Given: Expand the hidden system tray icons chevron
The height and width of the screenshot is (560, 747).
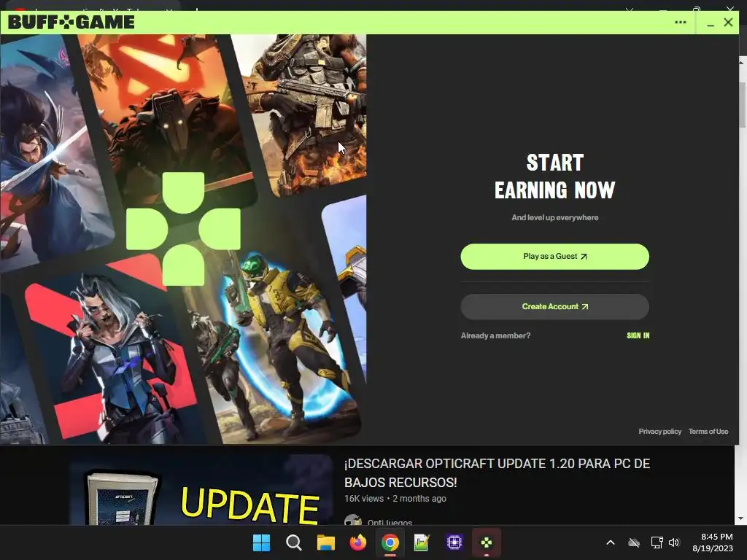Looking at the screenshot, I should click(611, 542).
